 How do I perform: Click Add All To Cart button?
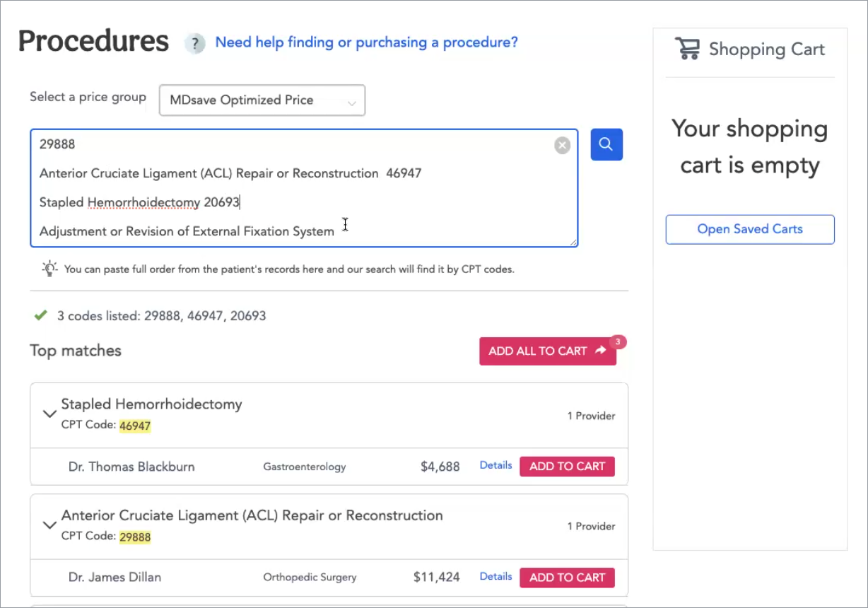[x=547, y=351]
